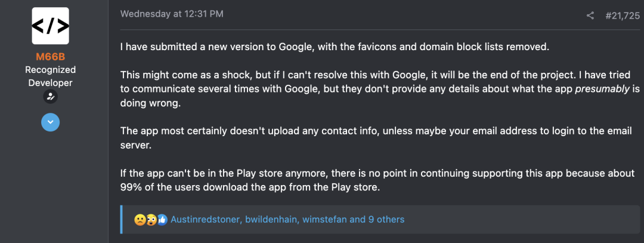
Task: Click the blue left border of reactions bar
Action: click(x=121, y=220)
